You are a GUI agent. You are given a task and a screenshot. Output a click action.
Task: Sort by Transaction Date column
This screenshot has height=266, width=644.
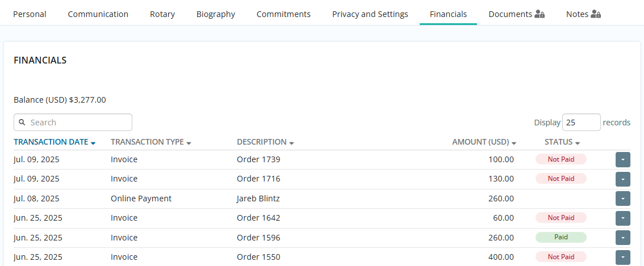tap(55, 142)
